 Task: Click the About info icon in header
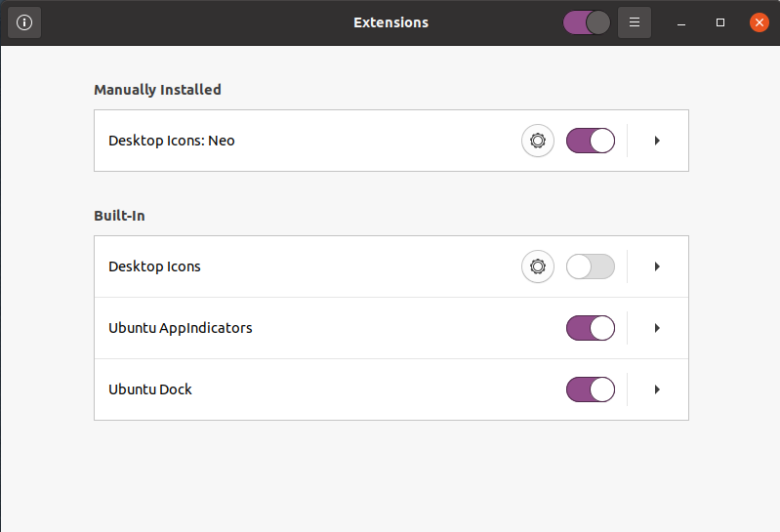click(x=24, y=22)
